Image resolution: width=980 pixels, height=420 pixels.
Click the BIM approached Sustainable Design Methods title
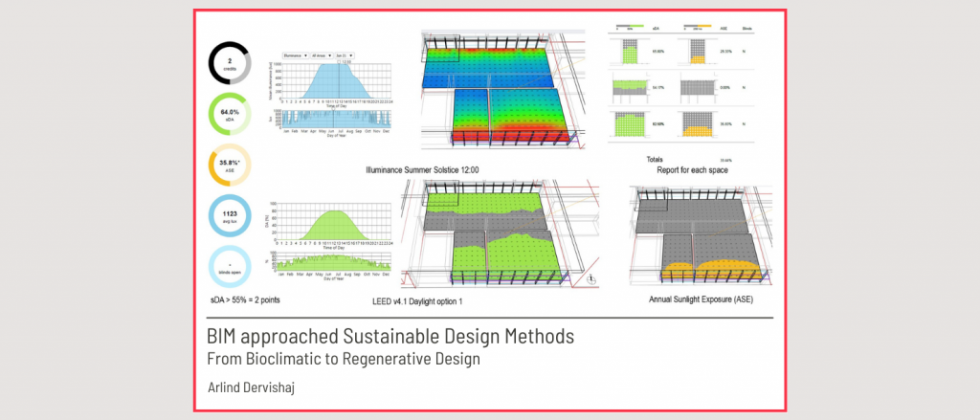pyautogui.click(x=390, y=337)
